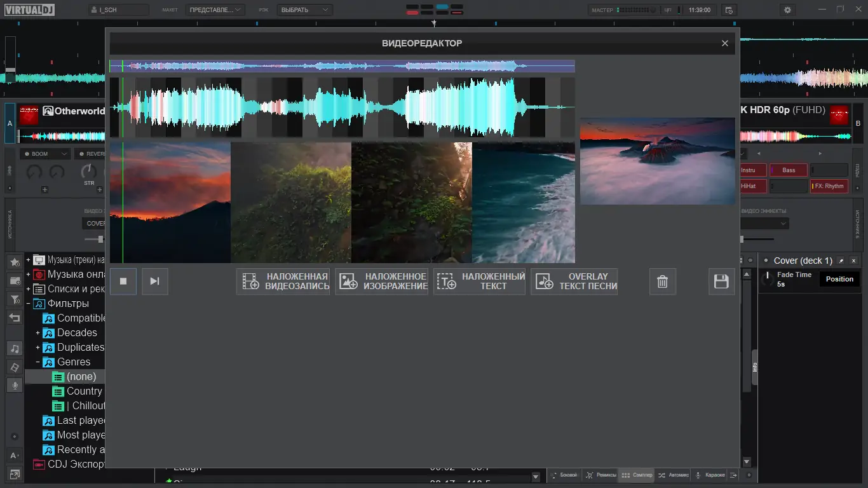Click the microphone icon in browser sidebar
This screenshot has height=488, width=868.
coord(15,385)
